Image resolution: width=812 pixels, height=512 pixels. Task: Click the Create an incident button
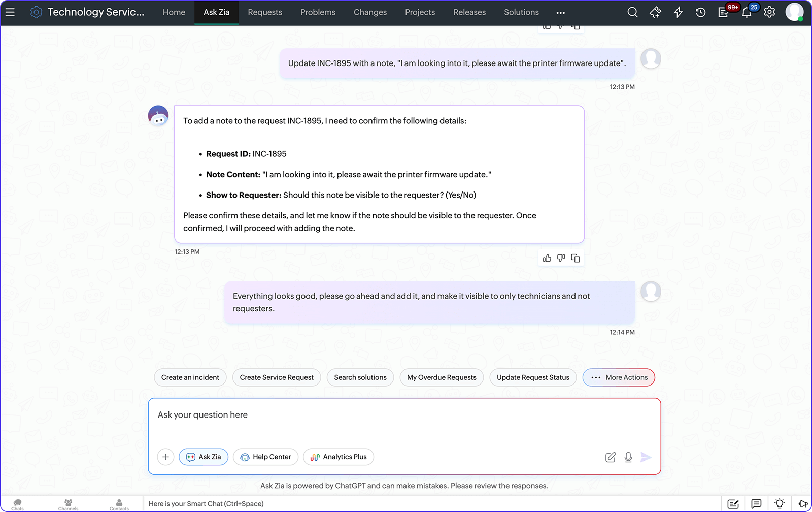[x=190, y=377]
